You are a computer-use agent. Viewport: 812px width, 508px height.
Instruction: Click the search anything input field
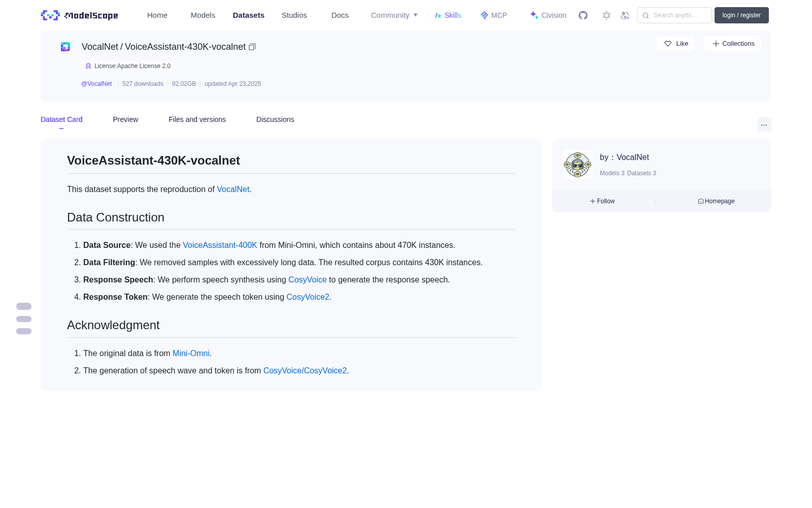pos(674,15)
